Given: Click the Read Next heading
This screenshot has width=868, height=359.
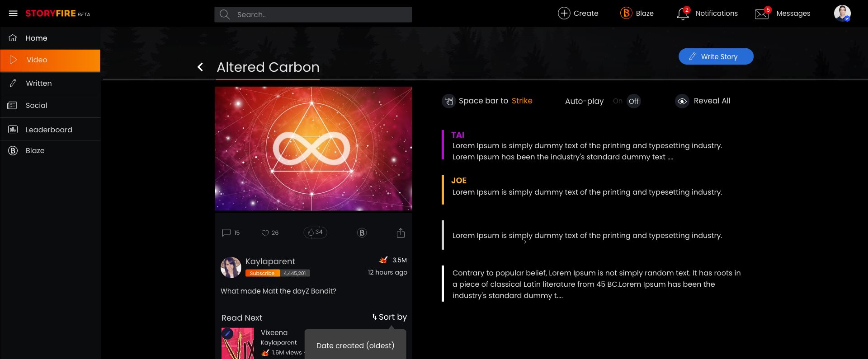Looking at the screenshot, I should 241,317.
